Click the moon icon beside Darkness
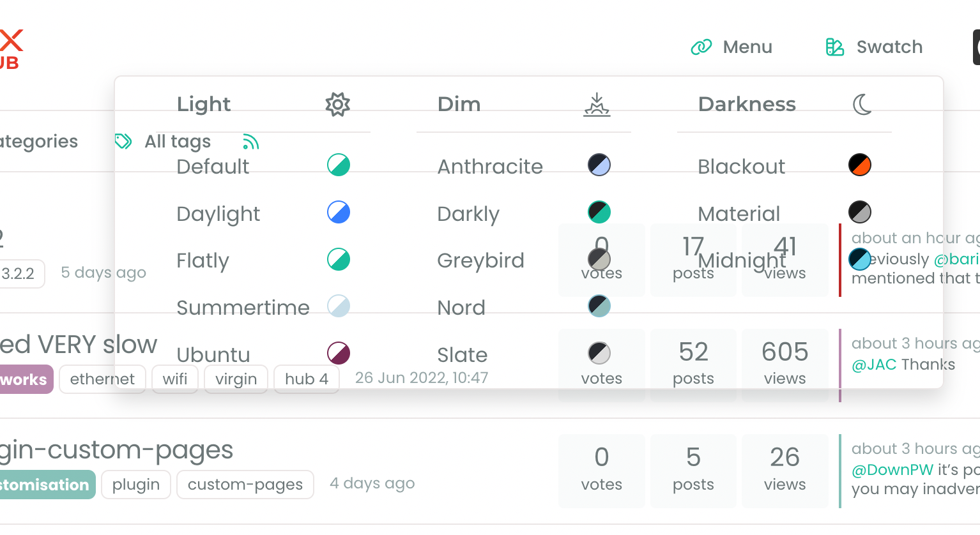Viewport: 980px width, 535px height. click(x=862, y=104)
